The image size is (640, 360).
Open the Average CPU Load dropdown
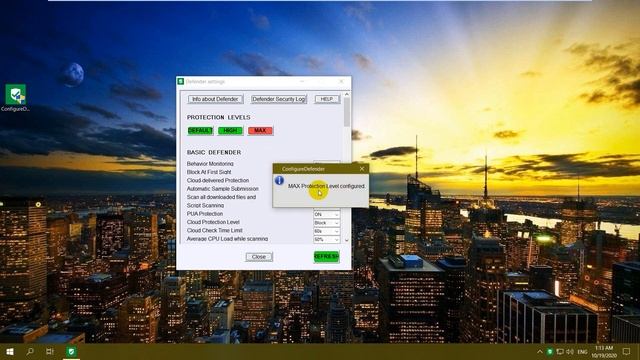[x=326, y=239]
